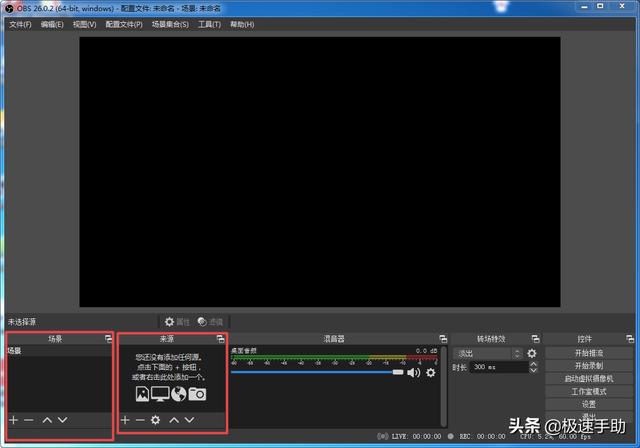This screenshot has width=640, height=448.
Task: Add a new source with plus icon
Action: pyautogui.click(x=125, y=420)
